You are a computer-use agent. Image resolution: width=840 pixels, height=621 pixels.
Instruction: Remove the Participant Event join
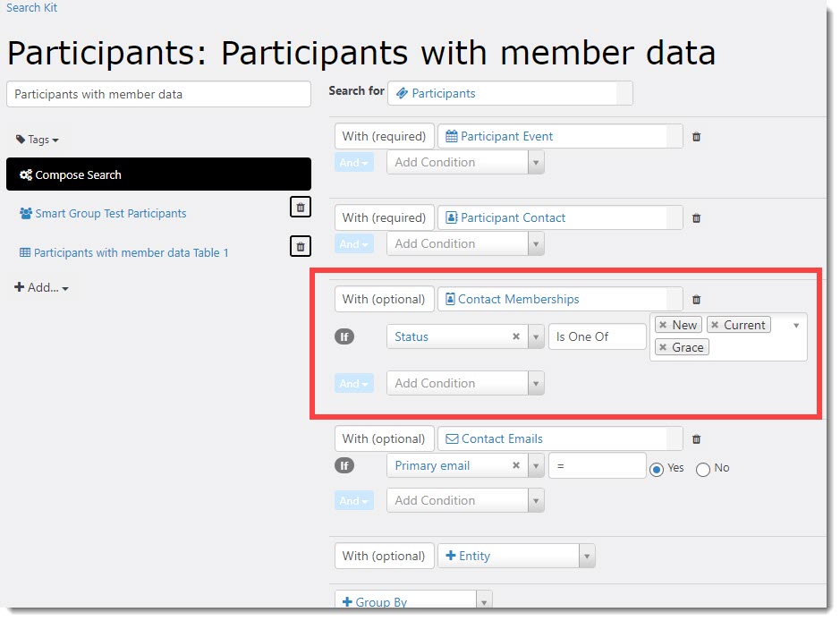pos(697,137)
